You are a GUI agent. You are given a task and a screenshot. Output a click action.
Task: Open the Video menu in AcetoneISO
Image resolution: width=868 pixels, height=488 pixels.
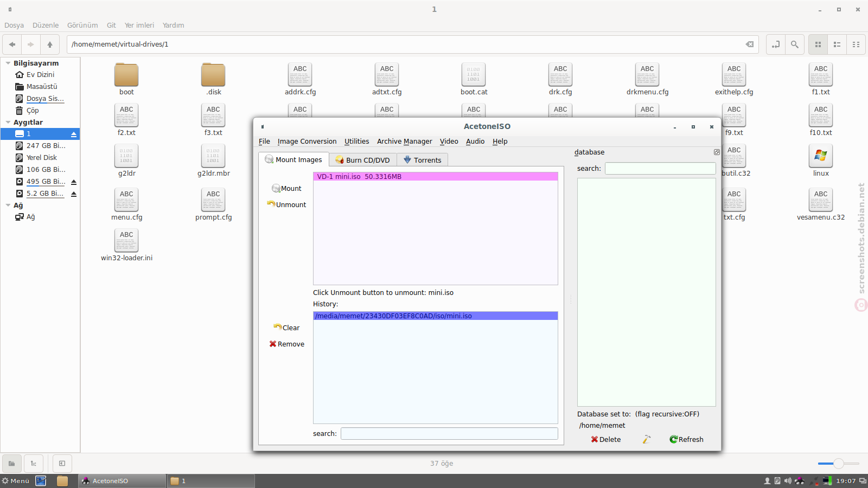pyautogui.click(x=449, y=141)
